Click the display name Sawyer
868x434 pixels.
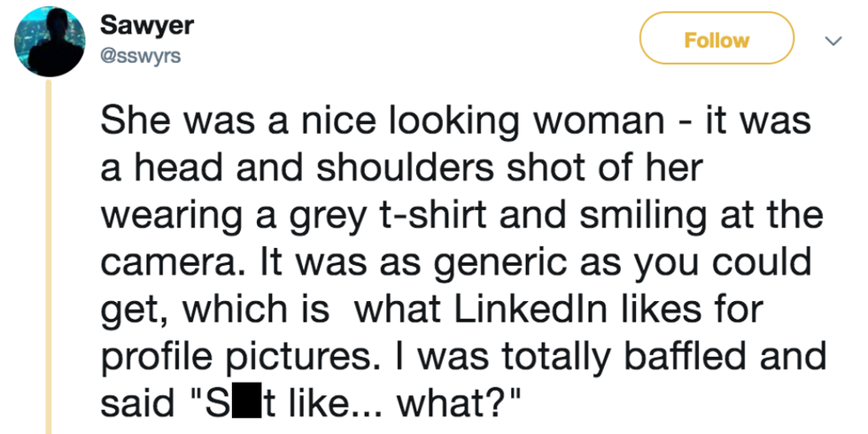click(x=146, y=26)
